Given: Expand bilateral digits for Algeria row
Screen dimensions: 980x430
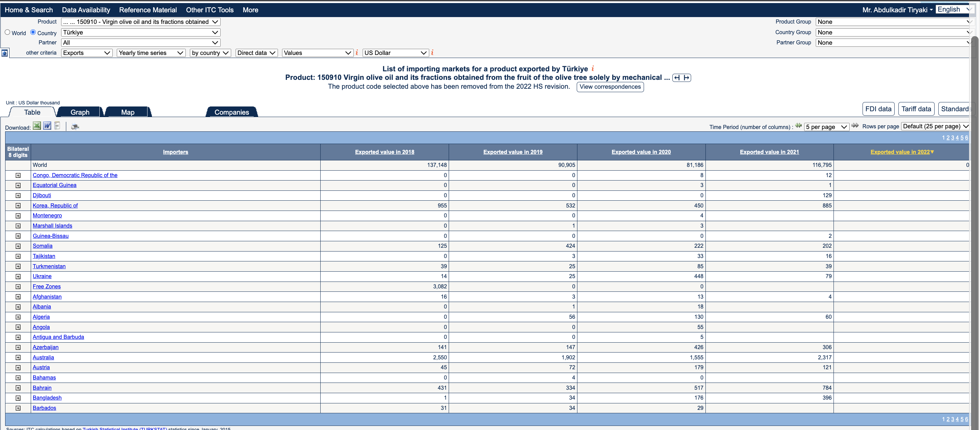Looking at the screenshot, I should [x=18, y=317].
